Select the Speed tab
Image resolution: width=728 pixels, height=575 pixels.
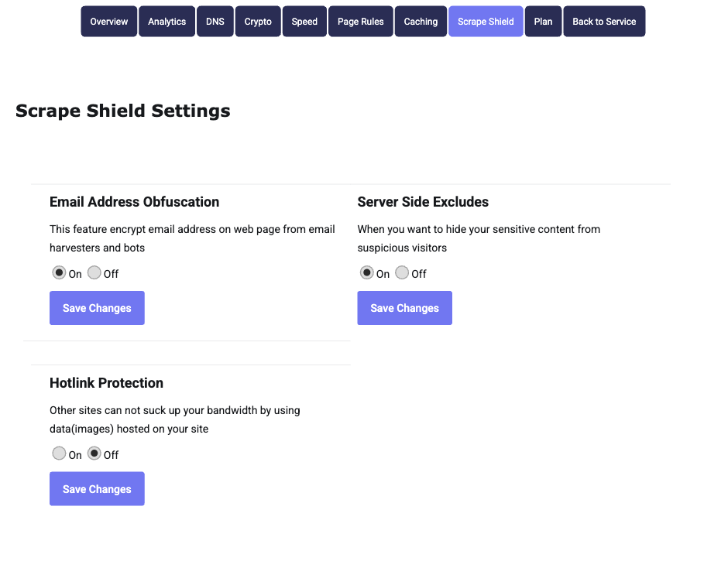[304, 22]
